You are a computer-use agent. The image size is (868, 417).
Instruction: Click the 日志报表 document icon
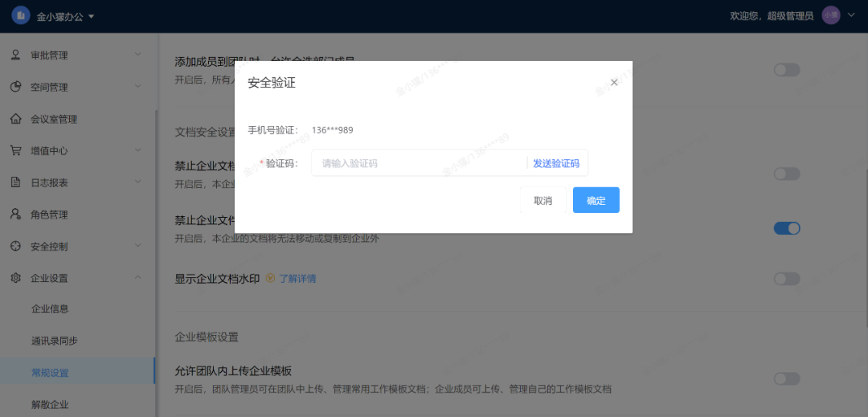[15, 182]
